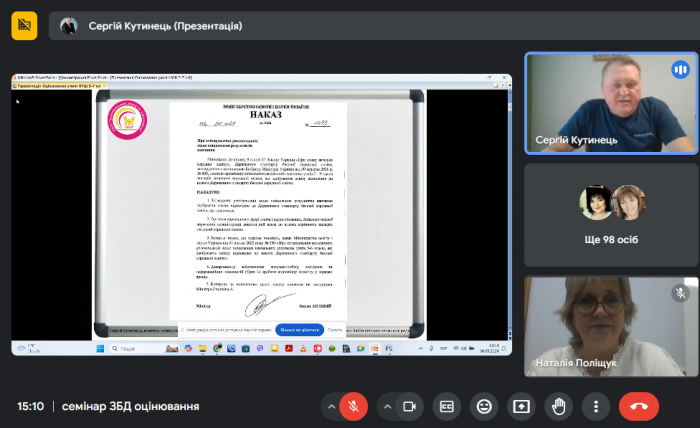Raise your hand
700x428 pixels.
click(559, 406)
